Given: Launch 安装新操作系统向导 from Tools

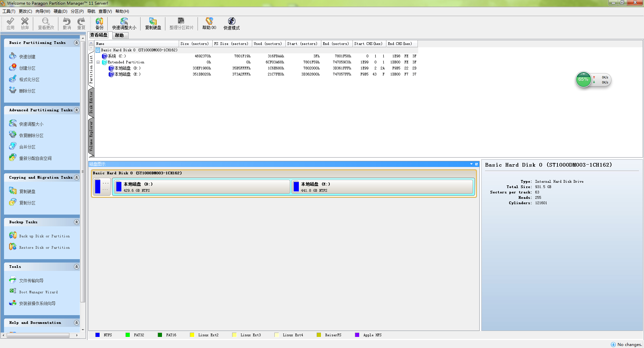Looking at the screenshot, I should pos(33,303).
